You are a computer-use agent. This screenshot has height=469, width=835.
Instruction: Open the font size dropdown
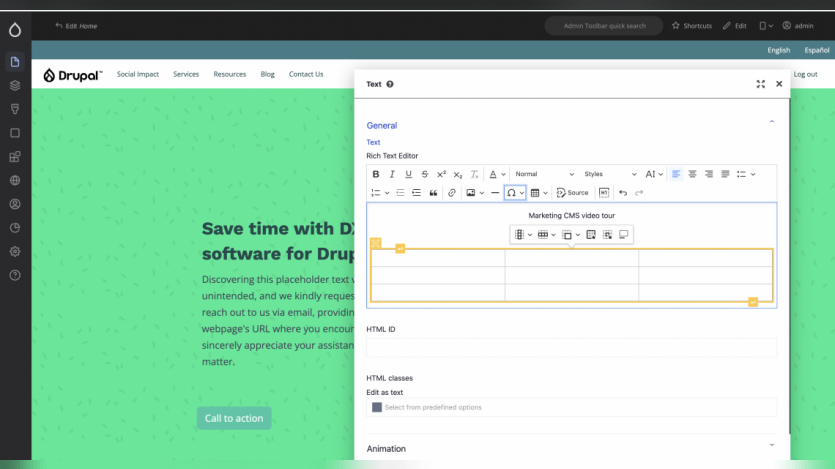(x=654, y=174)
